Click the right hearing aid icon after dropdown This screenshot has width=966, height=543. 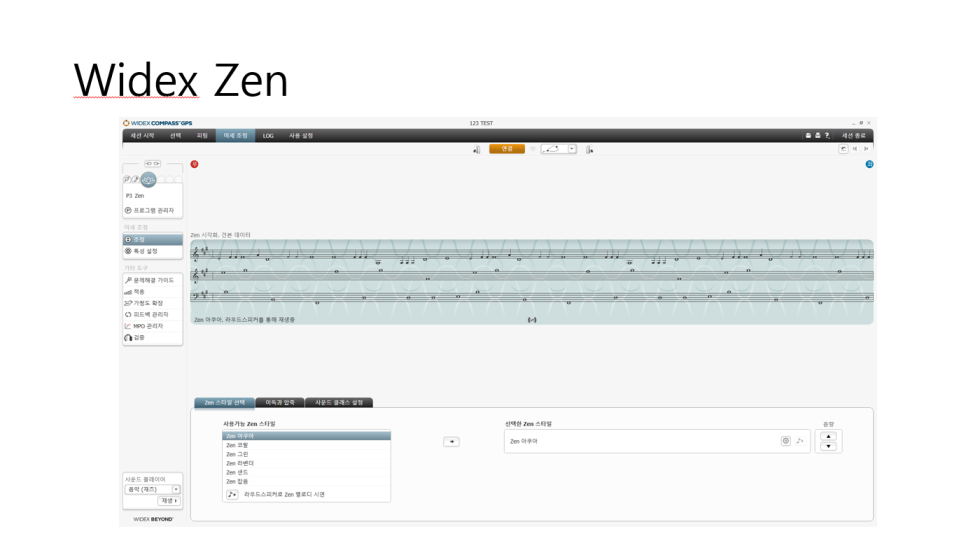click(x=589, y=150)
